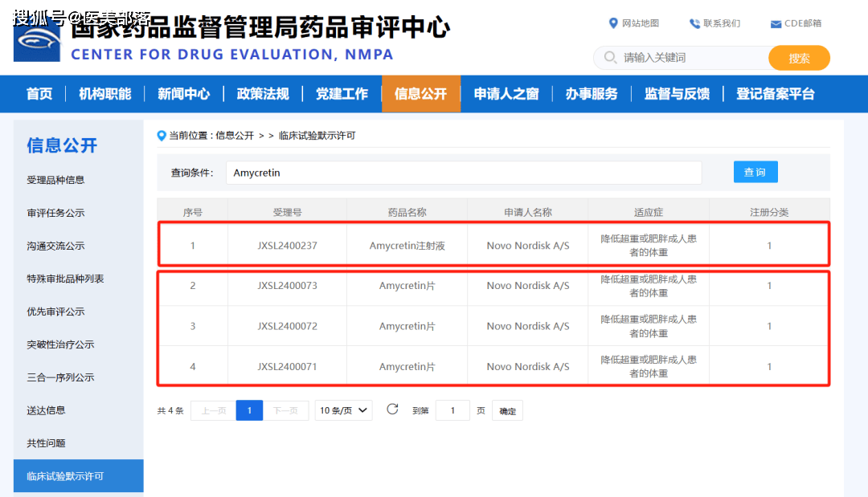Screen dimensions: 868x497
Task: Go to 首页 in navigation bar
Action: [x=39, y=94]
